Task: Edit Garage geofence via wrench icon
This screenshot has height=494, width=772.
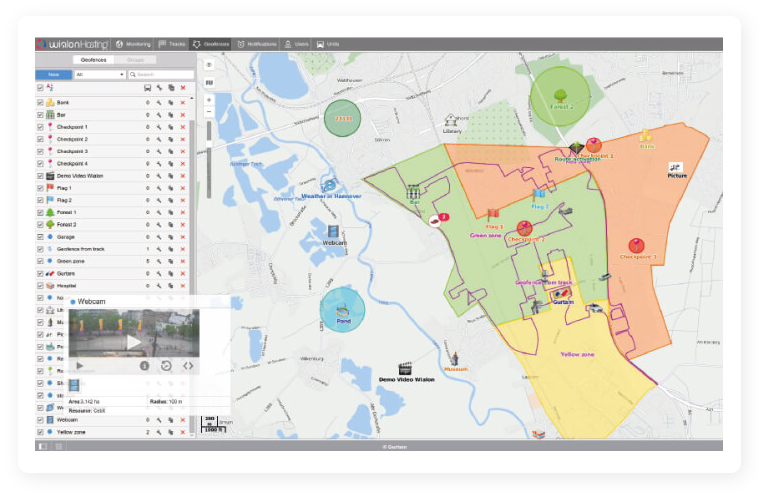Action: (x=159, y=237)
